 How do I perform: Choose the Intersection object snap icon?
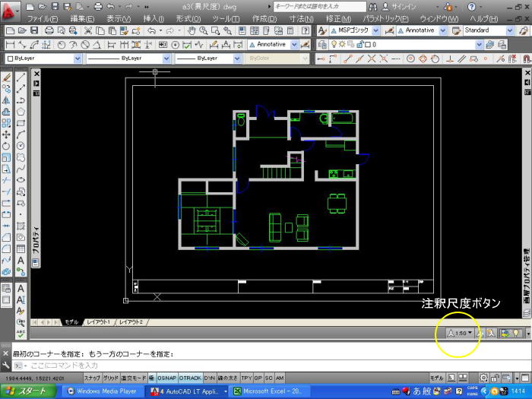point(372,59)
